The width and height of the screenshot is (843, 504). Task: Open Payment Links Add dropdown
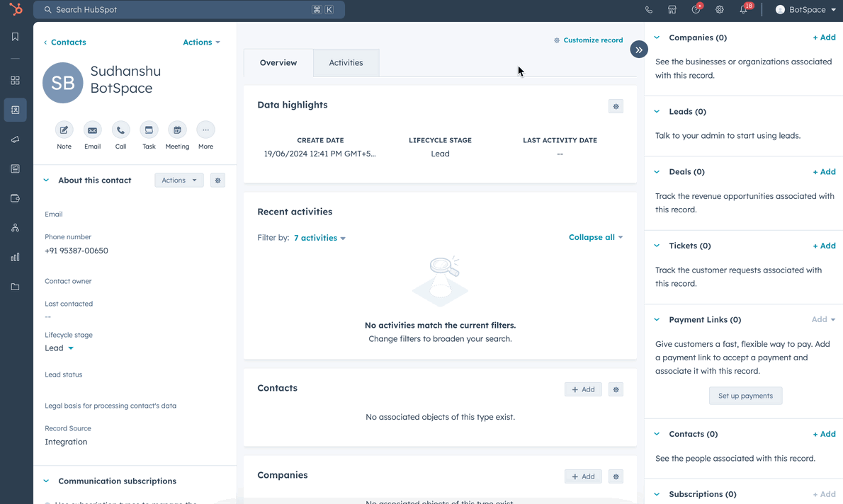824,320
